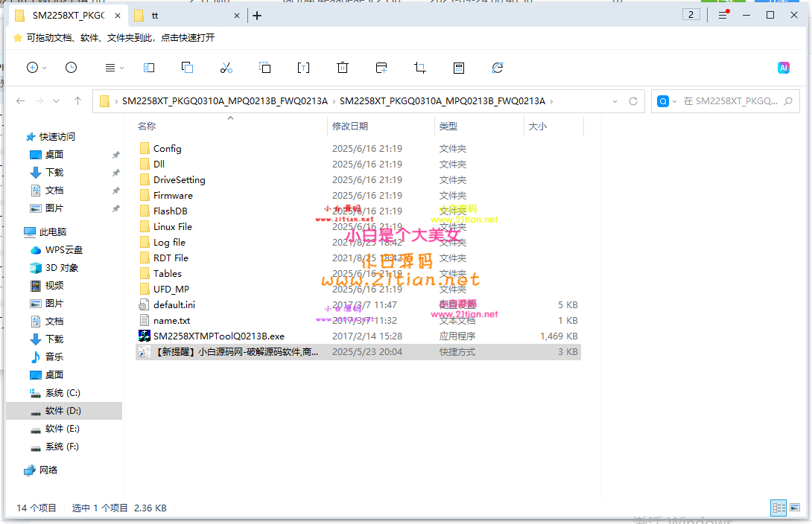Image resolution: width=812 pixels, height=524 pixels.
Task: Switch to large icons view in status bar
Action: click(794, 508)
